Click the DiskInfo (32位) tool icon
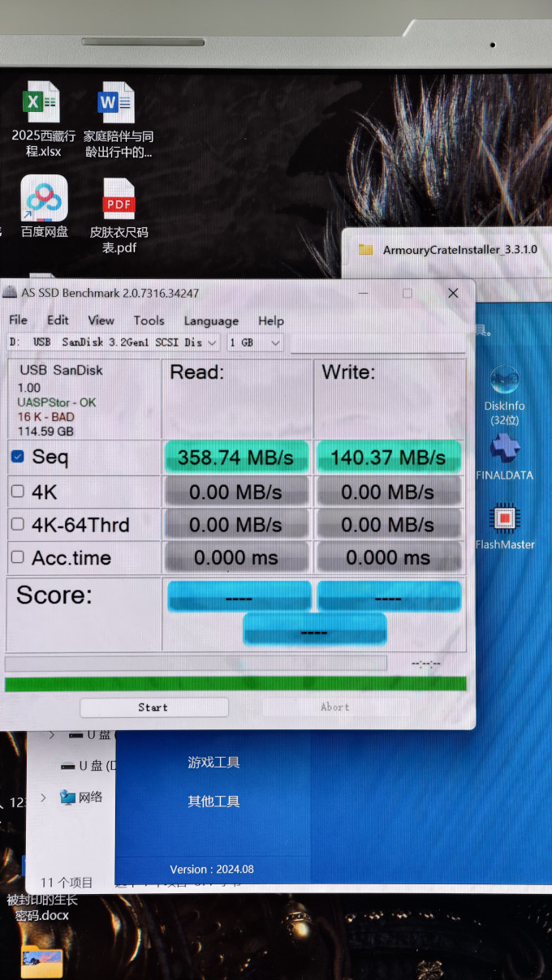This screenshot has height=980, width=552. pyautogui.click(x=505, y=380)
